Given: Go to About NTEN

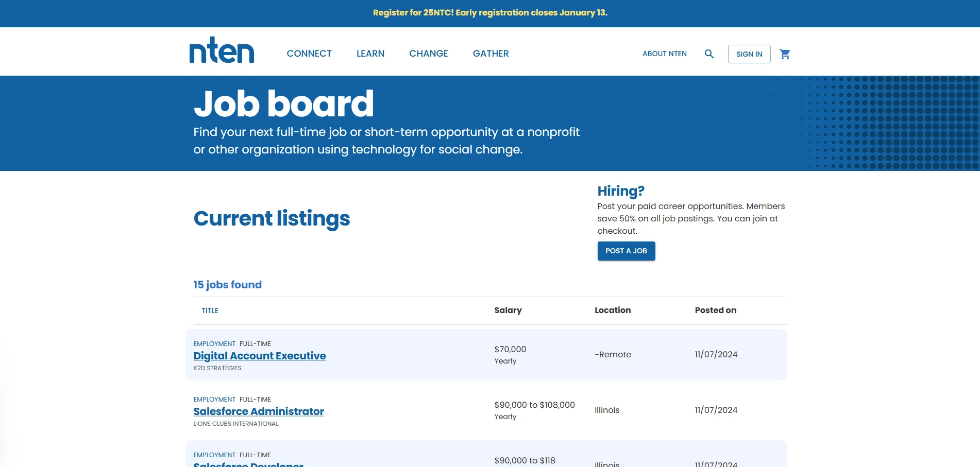Looking at the screenshot, I should [665, 54].
